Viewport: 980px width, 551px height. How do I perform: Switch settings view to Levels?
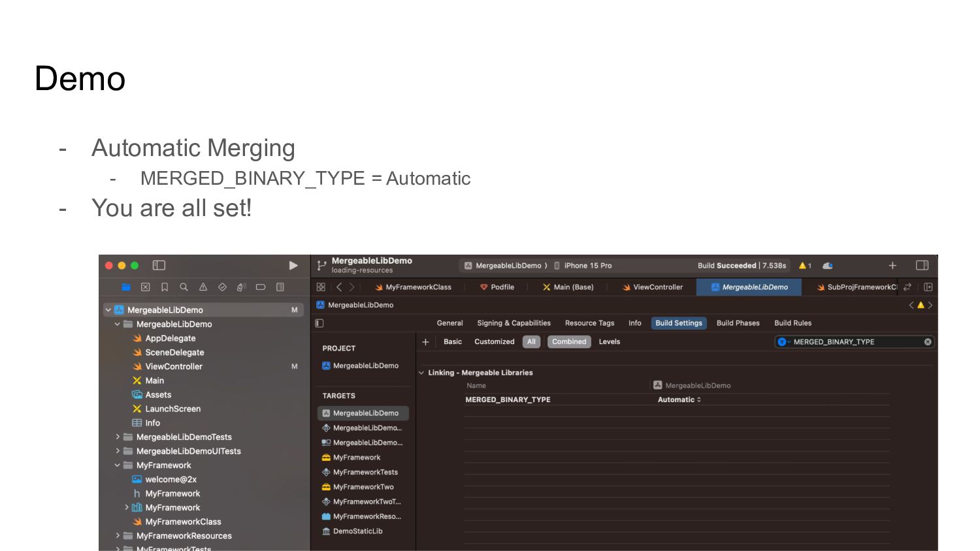coord(609,342)
